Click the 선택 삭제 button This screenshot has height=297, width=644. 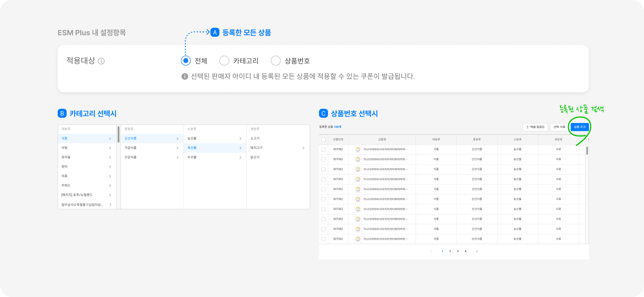559,127
